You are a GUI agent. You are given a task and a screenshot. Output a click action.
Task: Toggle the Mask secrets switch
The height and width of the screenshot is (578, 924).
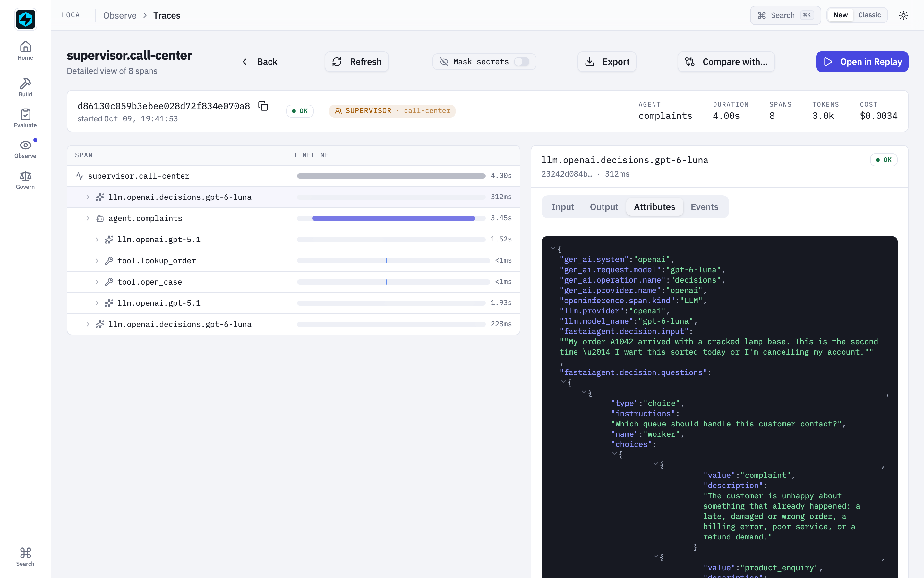tap(522, 62)
